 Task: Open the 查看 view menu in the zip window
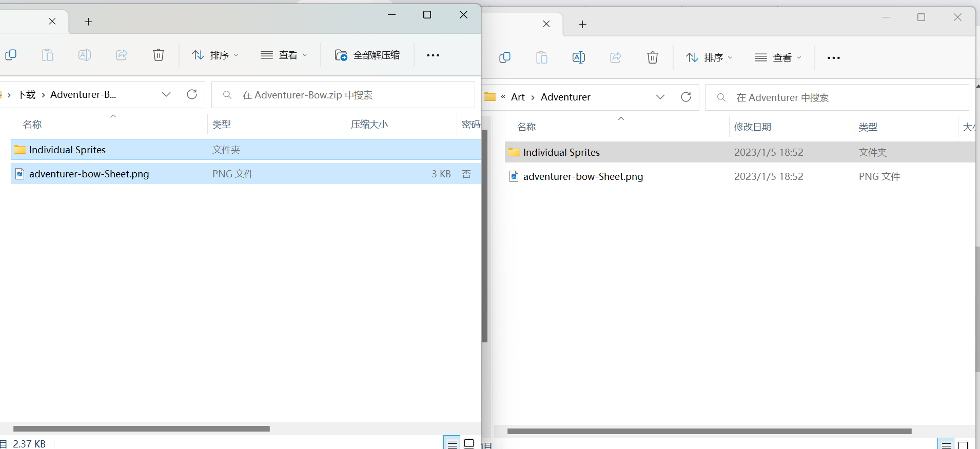[x=284, y=55]
